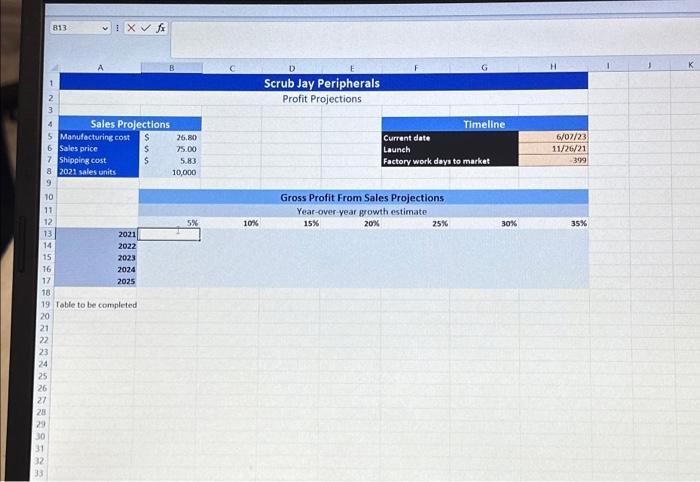The height and width of the screenshot is (482, 700).
Task: Click the -399 work days value
Action: [554, 160]
